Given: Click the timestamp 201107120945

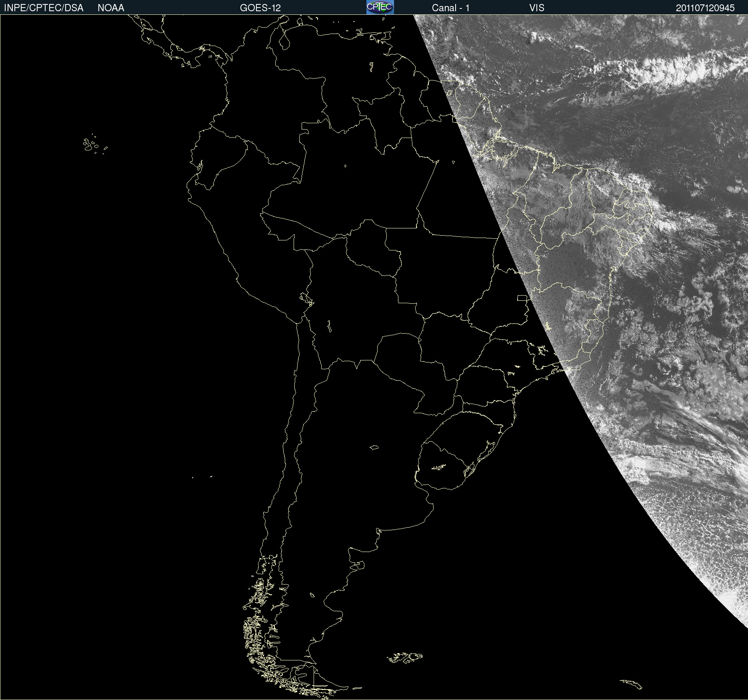Looking at the screenshot, I should point(705,8).
